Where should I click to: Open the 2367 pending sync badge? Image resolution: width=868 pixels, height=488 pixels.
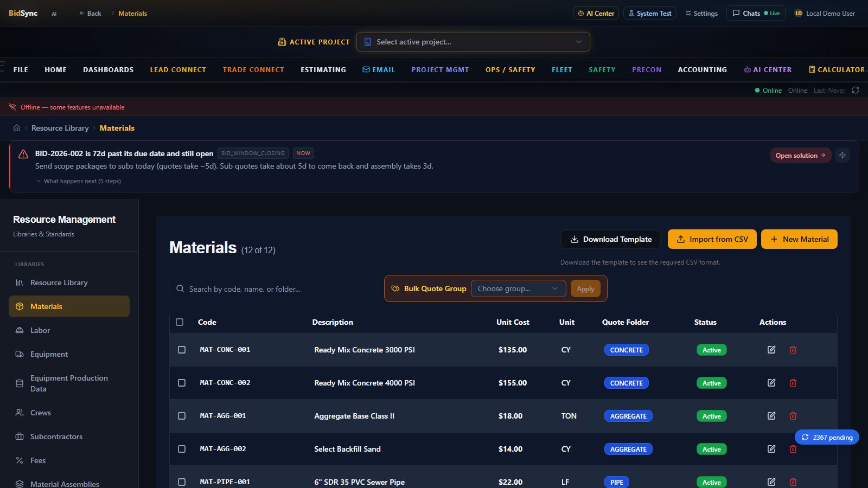(x=827, y=437)
